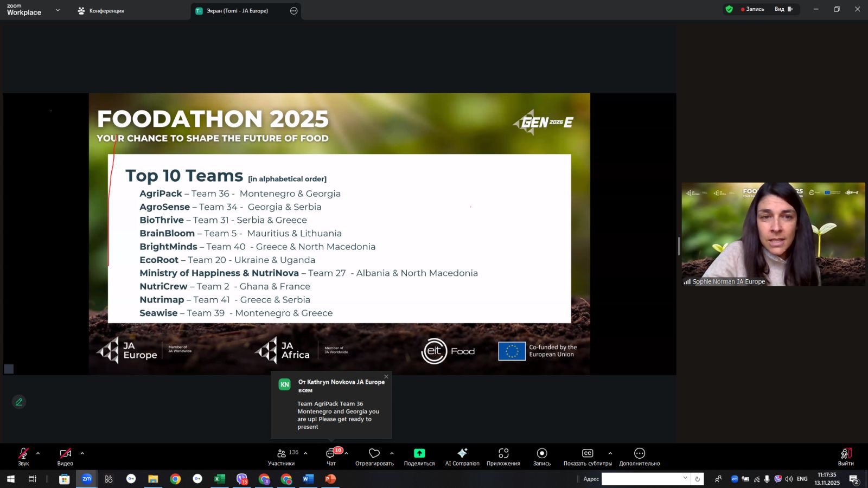Open File Explorer from the taskbar
This screenshot has height=488, width=868.
[153, 479]
